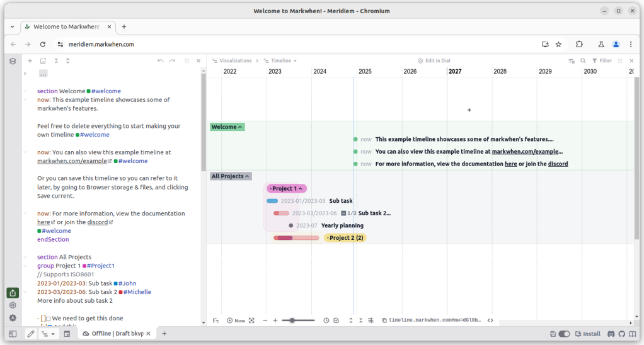Click the search magnifier in timeline header
Image resolution: width=644 pixels, height=345 pixels.
tap(583, 60)
